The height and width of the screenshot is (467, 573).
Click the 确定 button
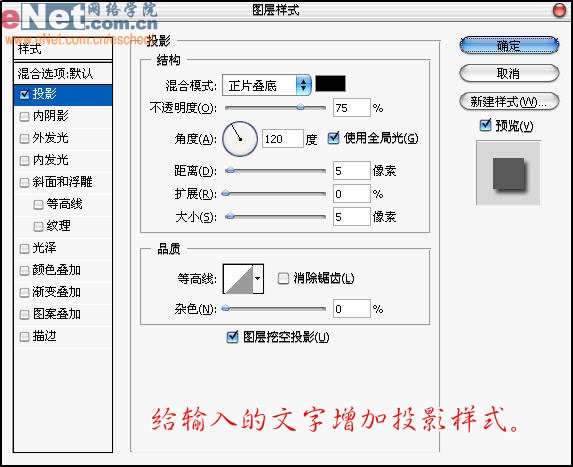click(x=509, y=46)
